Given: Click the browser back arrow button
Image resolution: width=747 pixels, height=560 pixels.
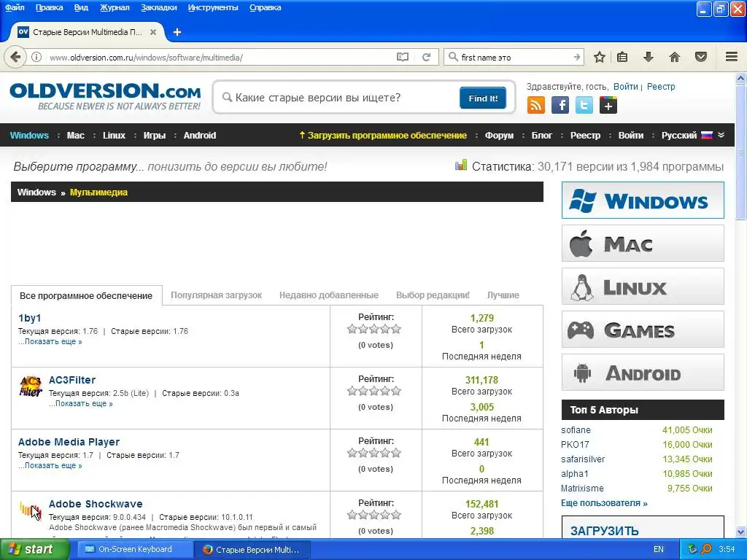Looking at the screenshot, I should pyautogui.click(x=15, y=57).
